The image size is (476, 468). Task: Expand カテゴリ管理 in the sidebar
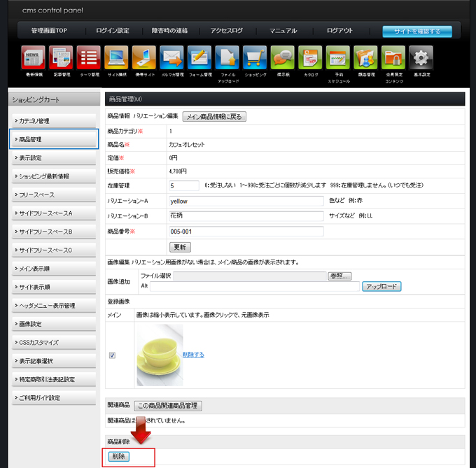pyautogui.click(x=54, y=121)
